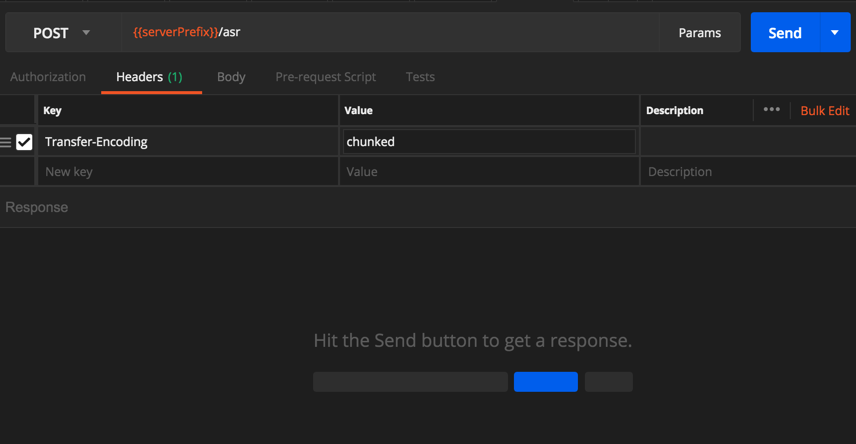Expand the Send button dropdown arrow

pos(835,33)
